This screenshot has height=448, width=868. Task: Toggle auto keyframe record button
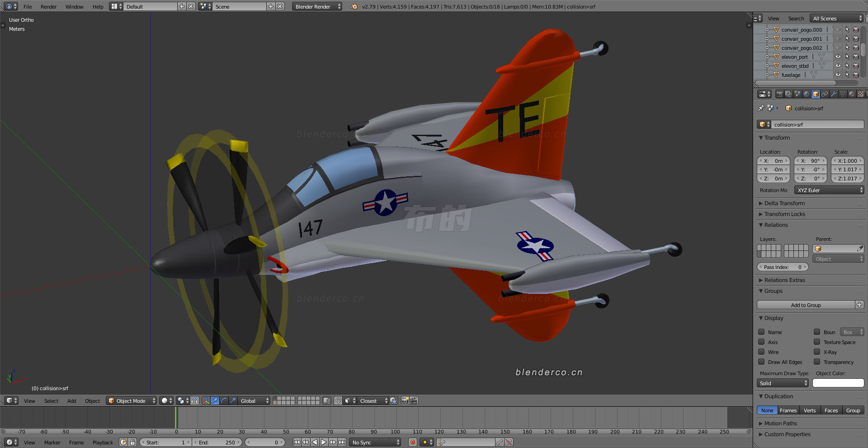[x=412, y=442]
